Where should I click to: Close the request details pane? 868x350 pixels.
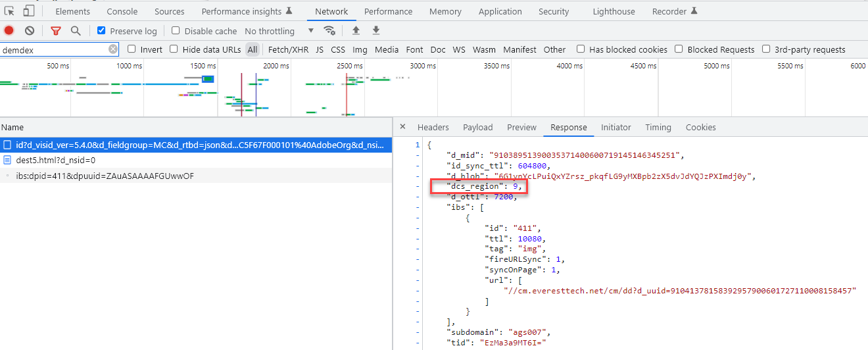pyautogui.click(x=402, y=127)
